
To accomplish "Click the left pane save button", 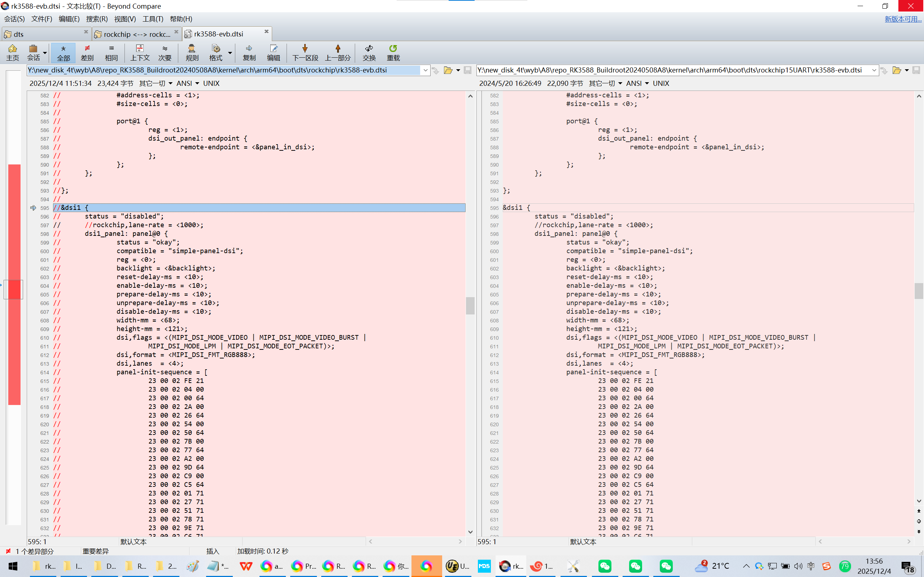I will (467, 70).
